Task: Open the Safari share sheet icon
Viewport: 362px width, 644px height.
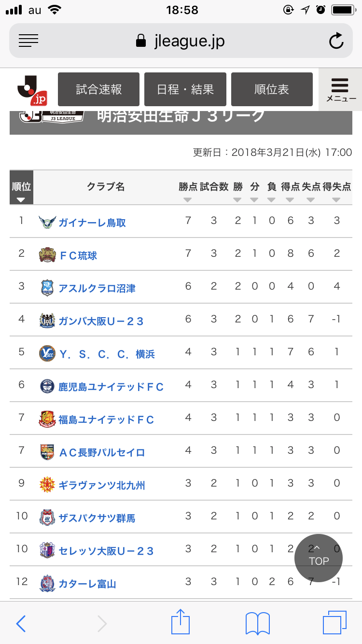Action: pyautogui.click(x=181, y=622)
